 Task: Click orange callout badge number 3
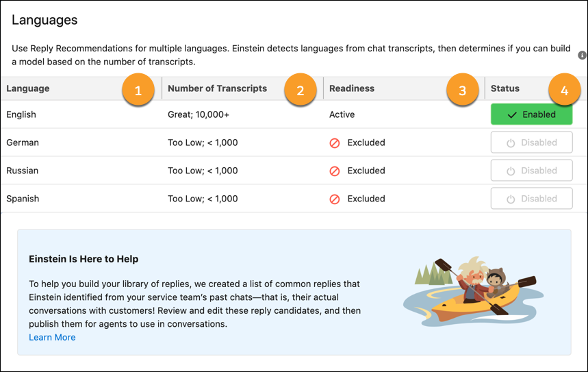coord(462,90)
